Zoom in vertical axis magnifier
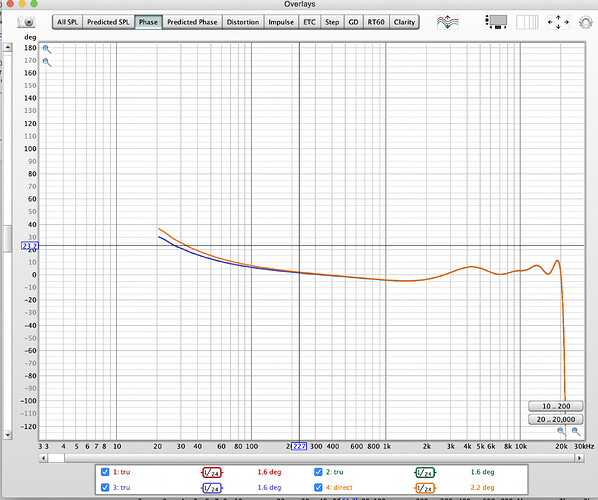 (x=47, y=49)
